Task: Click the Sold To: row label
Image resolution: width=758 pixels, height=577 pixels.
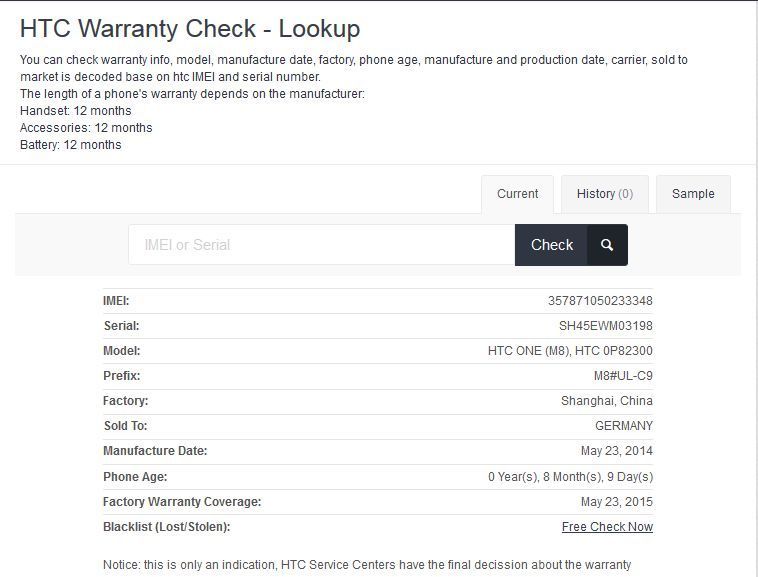Action: pos(125,426)
